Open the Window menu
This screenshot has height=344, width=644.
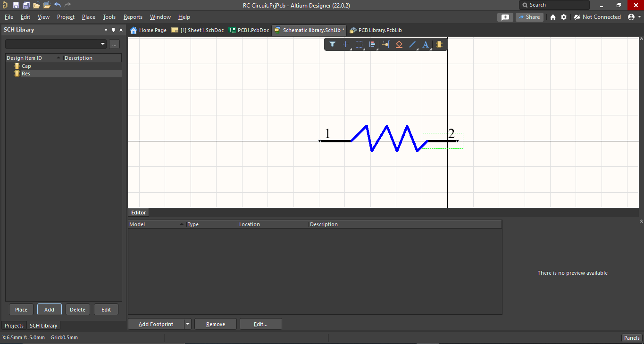pyautogui.click(x=160, y=17)
